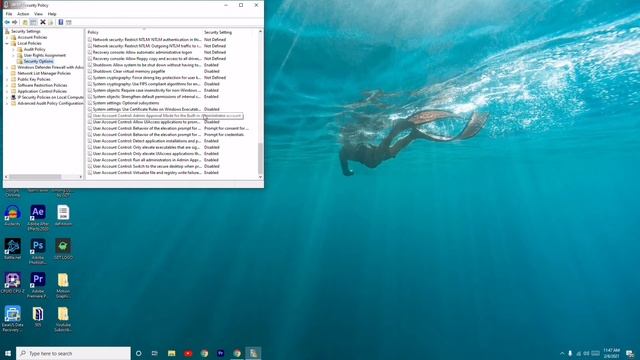
Task: Open the Adobe After Effects desktop shortcut
Action: click(x=38, y=218)
